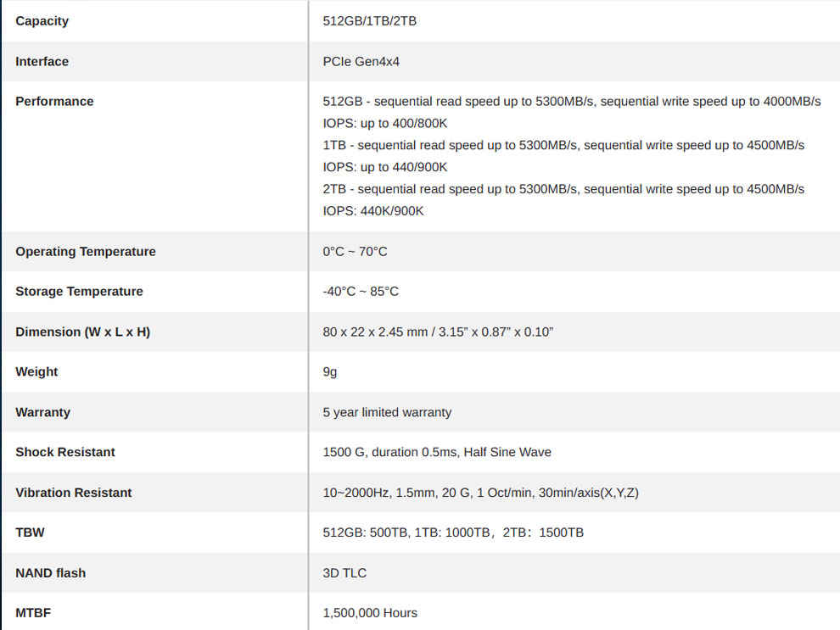Screen dimensions: 840x630
Task: Click the 512GB sequential read speed line
Action: pos(572,101)
